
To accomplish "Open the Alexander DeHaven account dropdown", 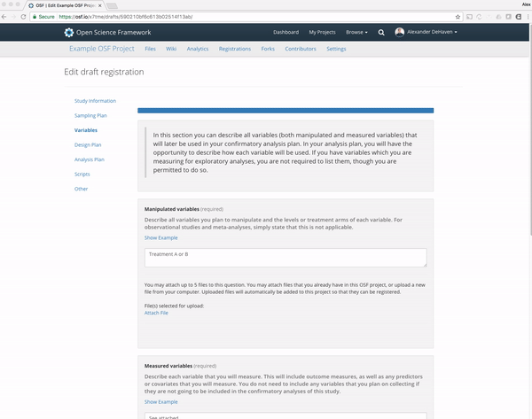I will coord(432,32).
